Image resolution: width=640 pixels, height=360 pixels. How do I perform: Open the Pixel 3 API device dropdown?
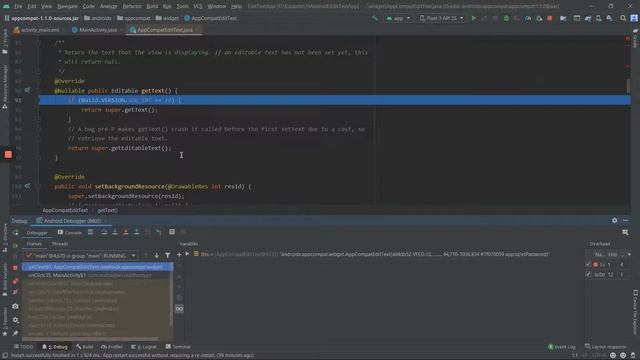pyautogui.click(x=442, y=18)
